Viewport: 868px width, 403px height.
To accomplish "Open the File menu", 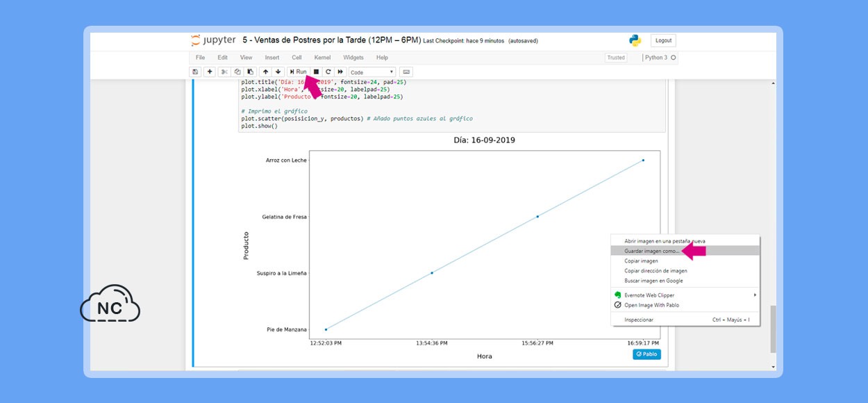I will point(200,58).
